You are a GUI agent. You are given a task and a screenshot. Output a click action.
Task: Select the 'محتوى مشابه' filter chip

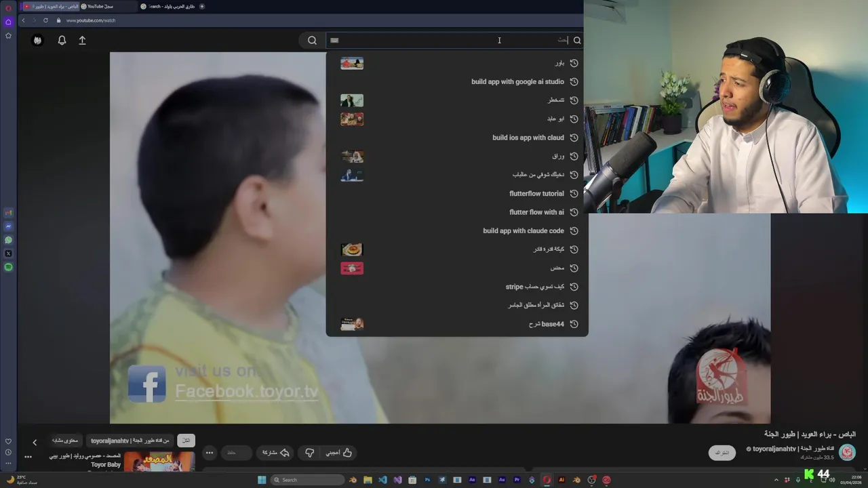pos(65,441)
